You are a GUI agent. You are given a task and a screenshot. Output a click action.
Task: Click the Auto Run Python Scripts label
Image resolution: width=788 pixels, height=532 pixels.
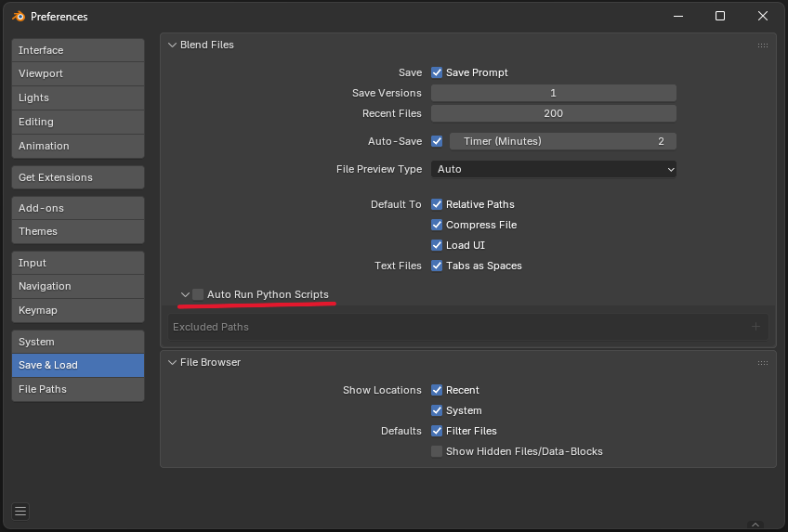[x=268, y=294]
